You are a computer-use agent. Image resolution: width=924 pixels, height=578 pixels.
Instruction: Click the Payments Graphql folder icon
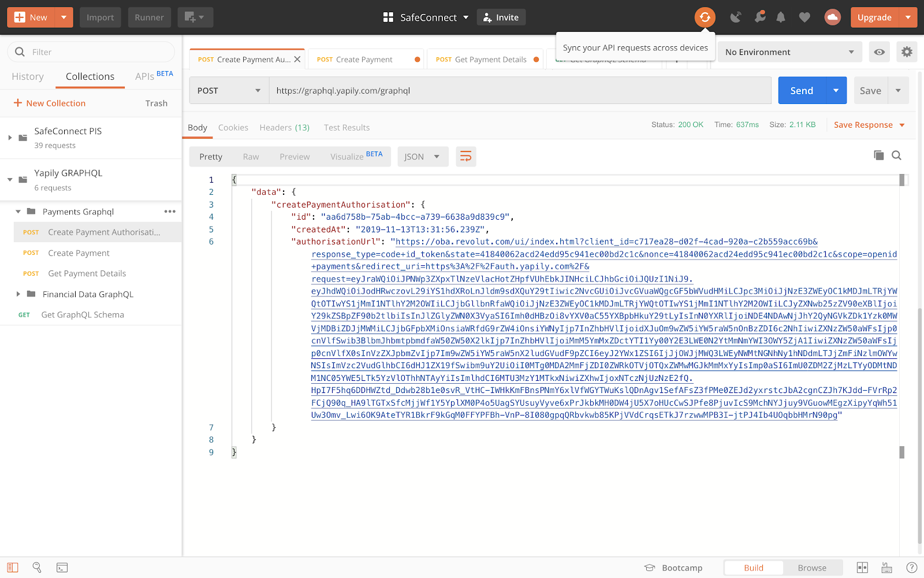[x=31, y=212]
